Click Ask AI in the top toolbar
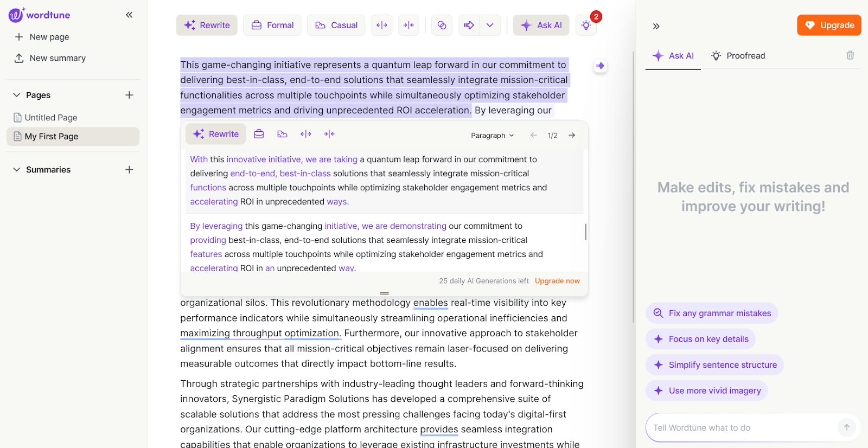This screenshot has width=868, height=448. (541, 25)
